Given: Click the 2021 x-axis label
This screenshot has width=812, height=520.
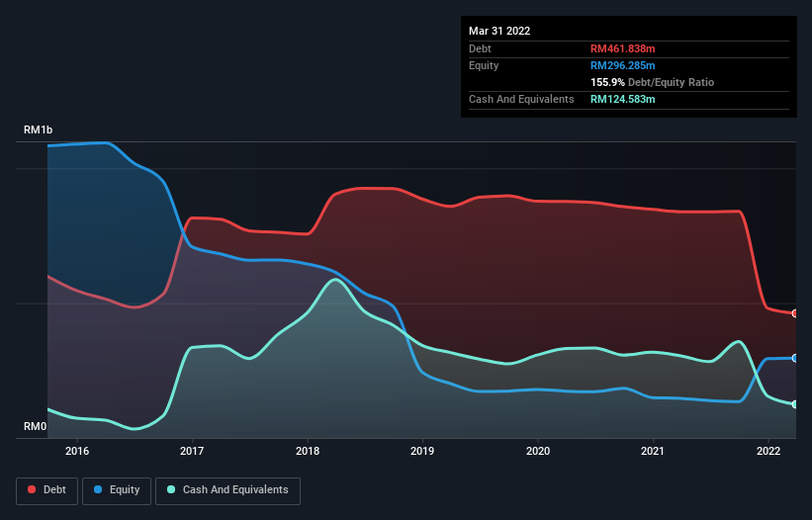Looking at the screenshot, I should [x=653, y=451].
